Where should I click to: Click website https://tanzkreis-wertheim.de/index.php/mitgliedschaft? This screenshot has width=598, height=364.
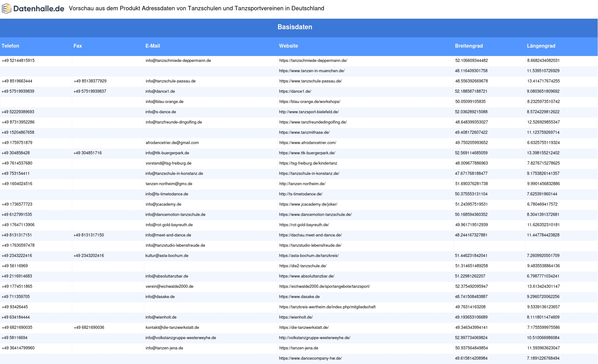[x=327, y=307]
